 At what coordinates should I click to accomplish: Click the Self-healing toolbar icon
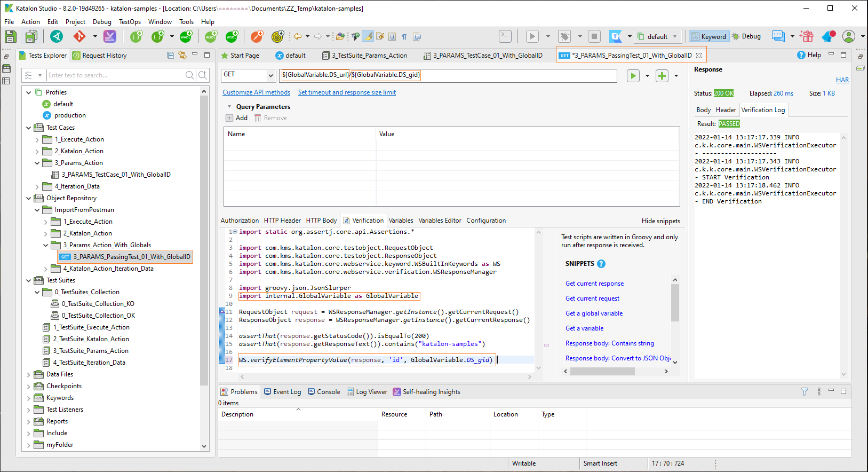109,36
